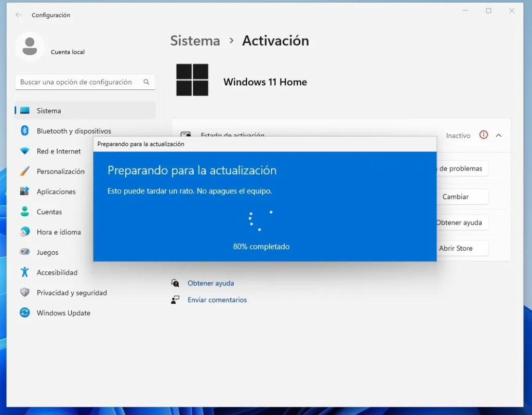This screenshot has height=415, width=532.
Task: Click the Inactivo status label
Action: 458,136
